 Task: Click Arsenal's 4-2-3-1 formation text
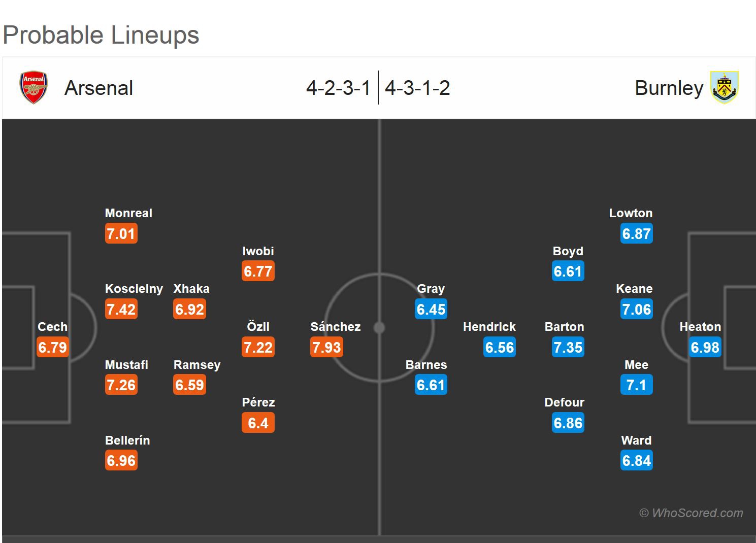[338, 88]
